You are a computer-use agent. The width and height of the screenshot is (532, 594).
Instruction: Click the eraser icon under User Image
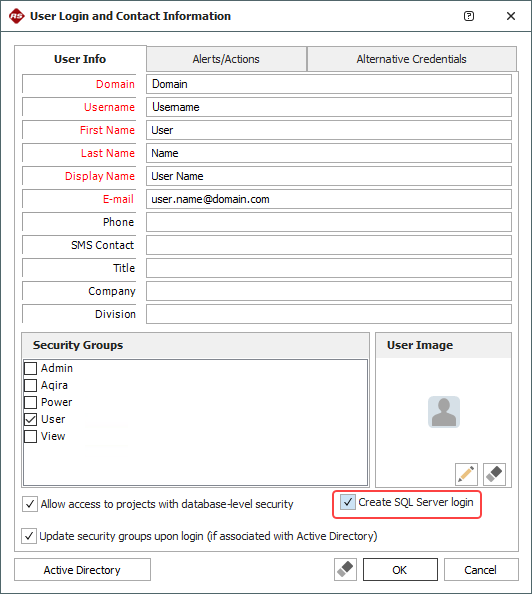click(494, 474)
